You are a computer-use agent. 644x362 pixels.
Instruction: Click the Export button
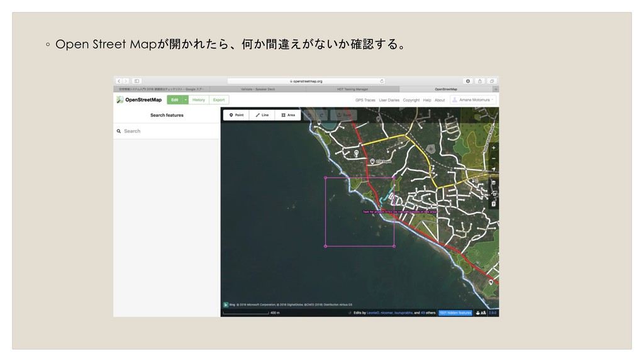(x=219, y=100)
